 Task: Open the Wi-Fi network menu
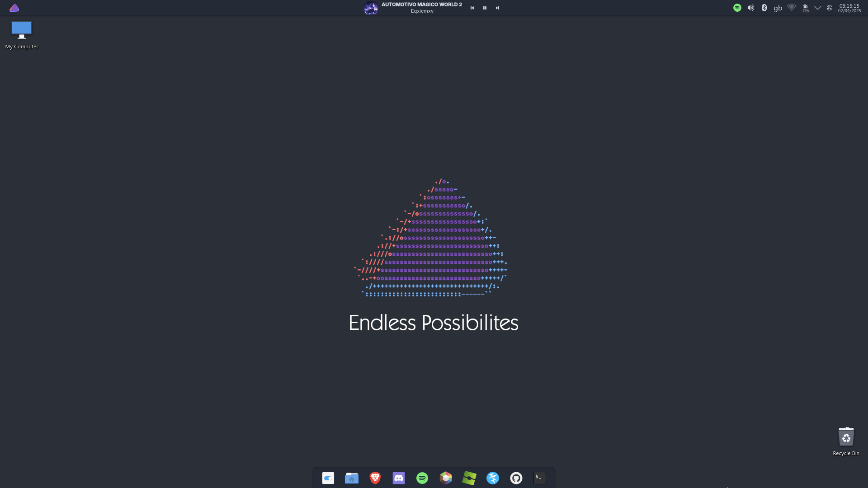coord(791,8)
